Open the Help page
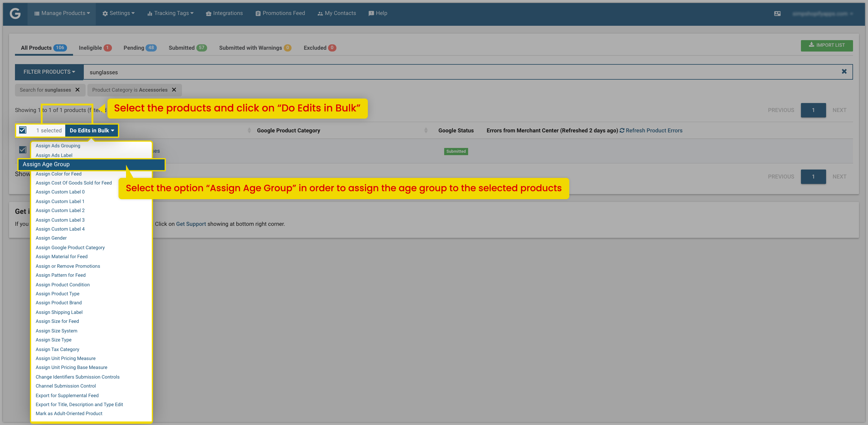The image size is (868, 425). click(x=378, y=13)
